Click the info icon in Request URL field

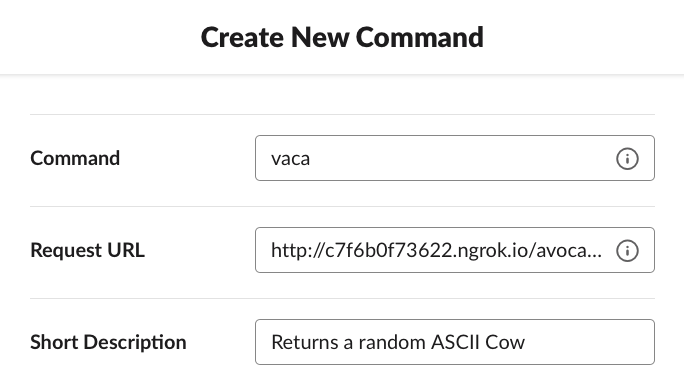coord(627,250)
